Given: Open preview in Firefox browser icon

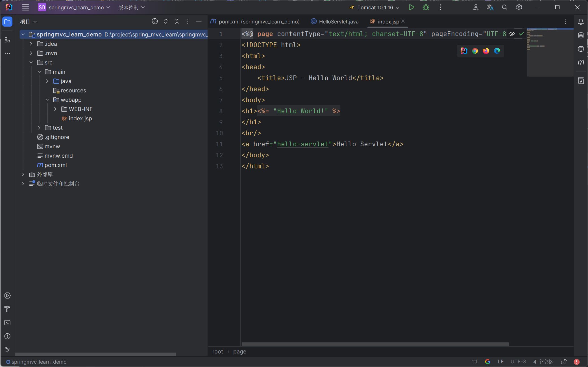Looking at the screenshot, I should click(x=486, y=51).
